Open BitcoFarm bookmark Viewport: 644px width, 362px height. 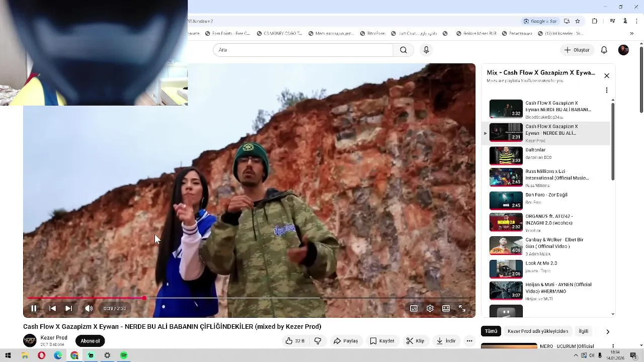pos(372,34)
